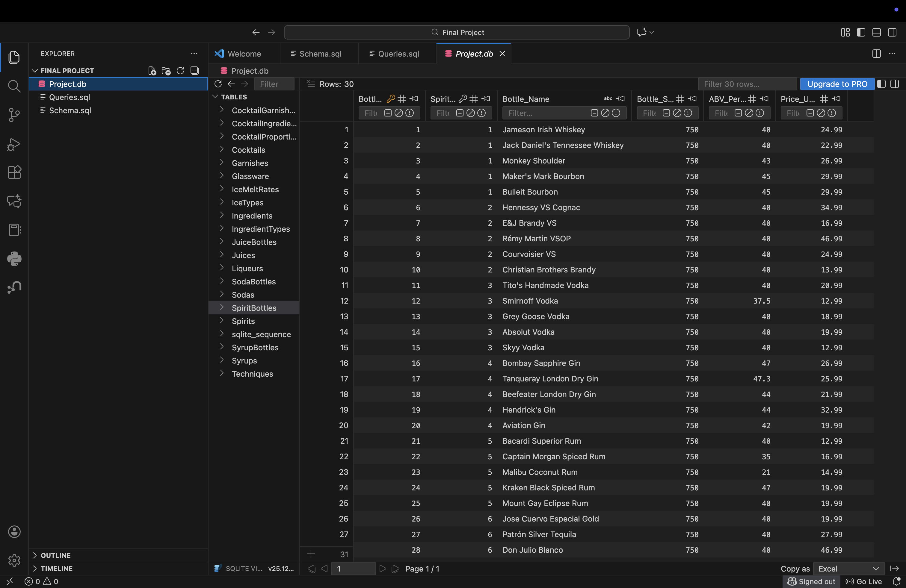Image resolution: width=906 pixels, height=588 pixels.
Task: Go back in the SQLite viewer
Action: [232, 84]
